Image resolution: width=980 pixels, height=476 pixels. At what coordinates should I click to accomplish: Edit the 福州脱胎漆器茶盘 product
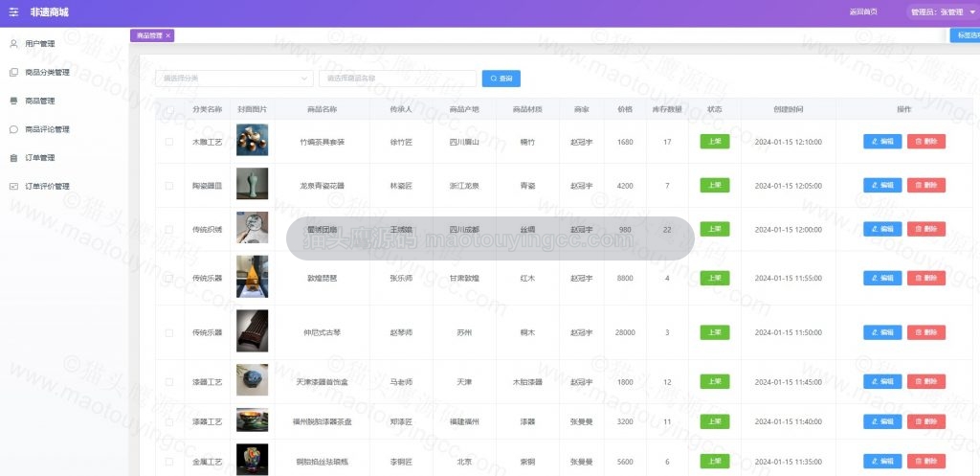pyautogui.click(x=882, y=421)
